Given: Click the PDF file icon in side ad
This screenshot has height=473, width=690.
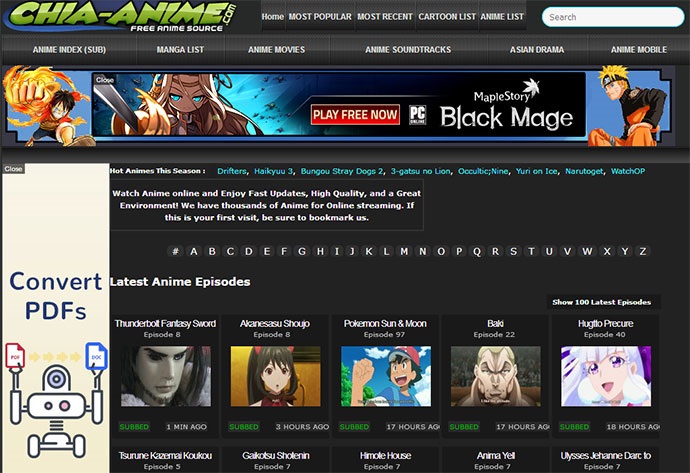Looking at the screenshot, I should click(15, 356).
